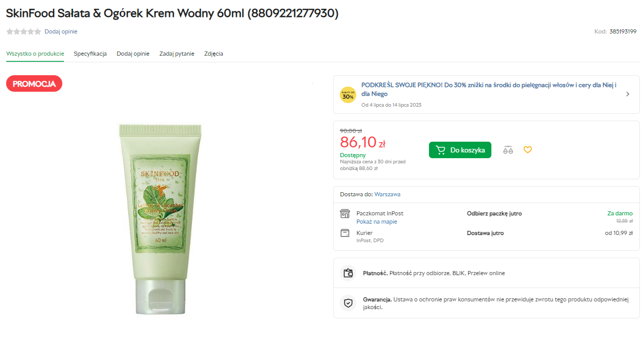Screen dimensions: 644x338
Task: Click the warranty shield icon
Action: coord(348,303)
